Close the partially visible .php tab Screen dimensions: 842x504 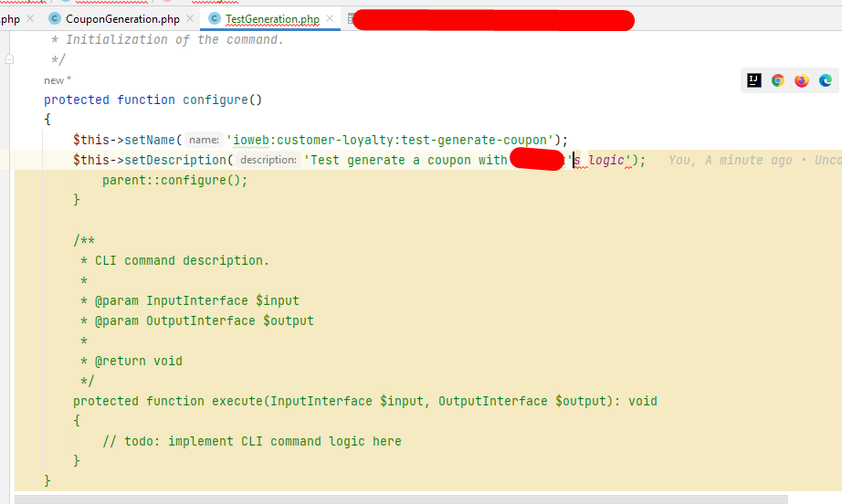pos(30,18)
